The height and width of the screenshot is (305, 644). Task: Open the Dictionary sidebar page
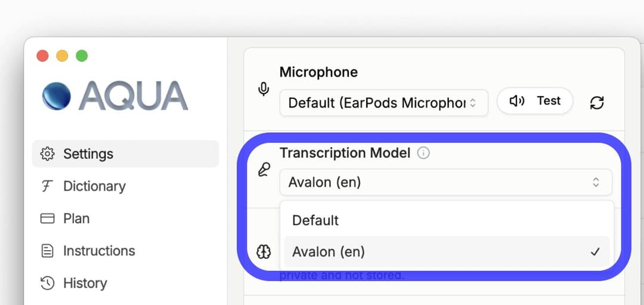94,186
